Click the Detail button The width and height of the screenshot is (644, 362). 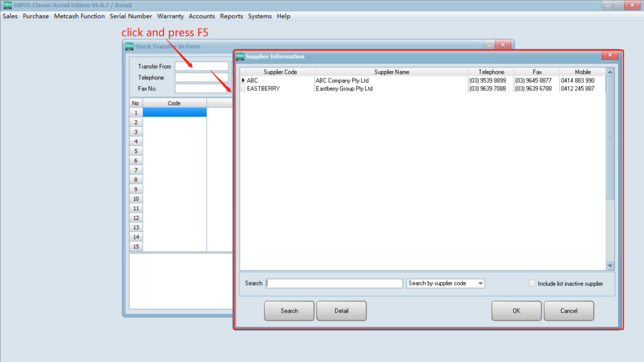click(341, 310)
